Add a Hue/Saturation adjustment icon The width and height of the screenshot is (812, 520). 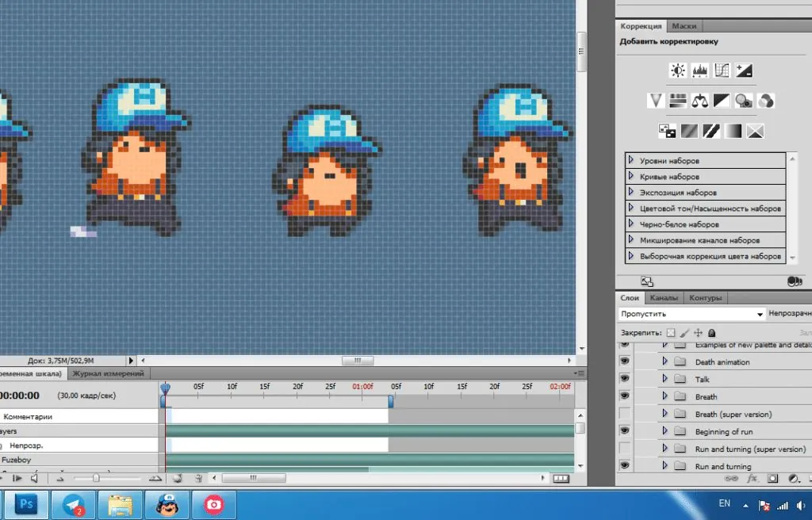[x=678, y=101]
